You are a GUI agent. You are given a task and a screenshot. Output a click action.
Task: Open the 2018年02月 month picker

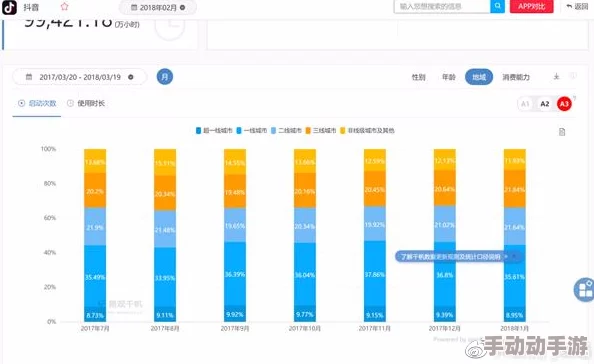click(x=158, y=8)
